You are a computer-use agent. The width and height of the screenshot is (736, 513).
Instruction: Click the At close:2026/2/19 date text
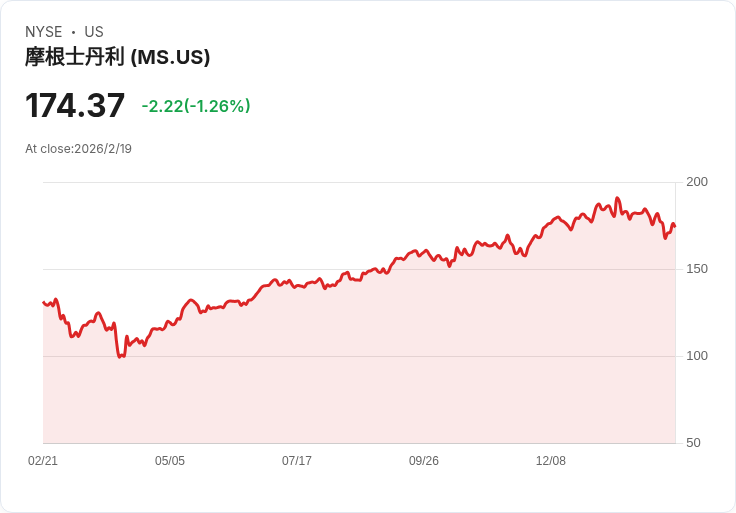tap(78, 149)
